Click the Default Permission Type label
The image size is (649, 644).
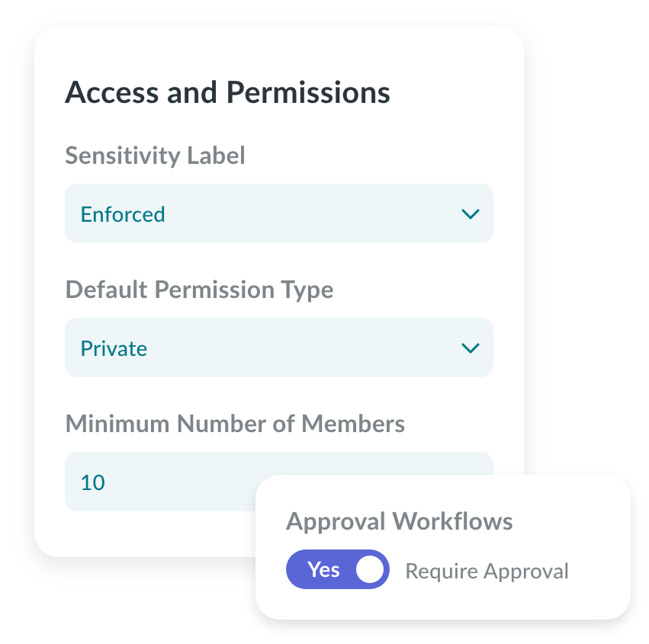tap(200, 290)
